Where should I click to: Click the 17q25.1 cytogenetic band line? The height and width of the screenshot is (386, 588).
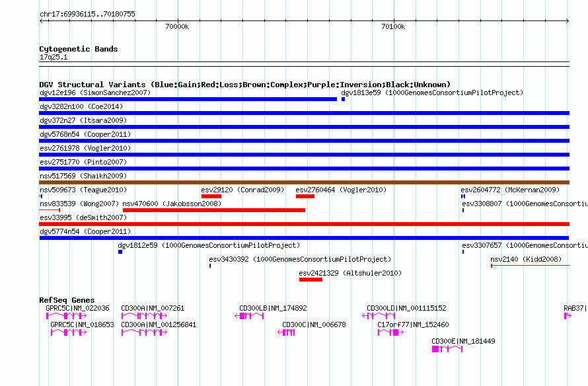(x=304, y=64)
